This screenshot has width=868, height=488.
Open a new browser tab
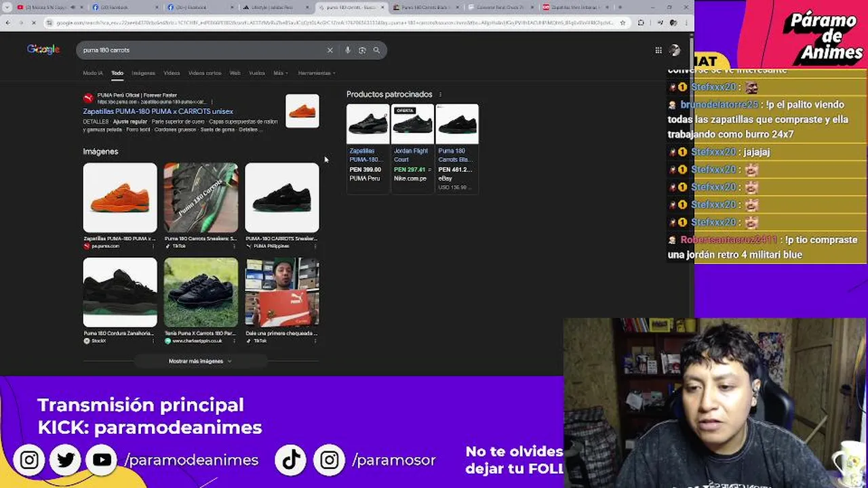pyautogui.click(x=620, y=7)
